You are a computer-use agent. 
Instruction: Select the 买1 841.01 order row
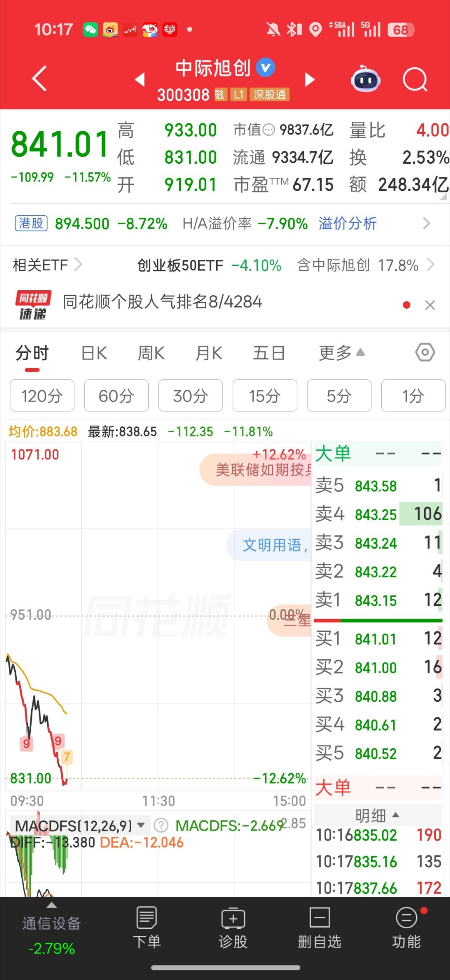378,638
